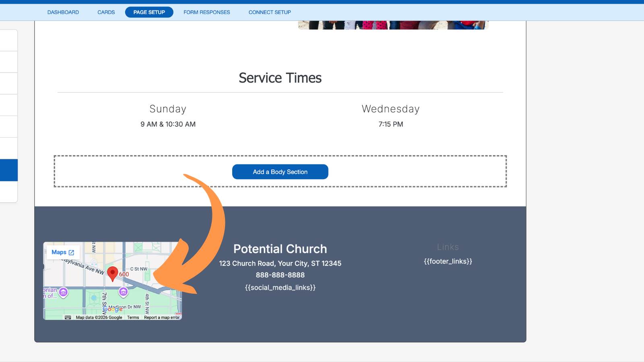
Task: Click the 7:15 PM service time
Action: 390,124
